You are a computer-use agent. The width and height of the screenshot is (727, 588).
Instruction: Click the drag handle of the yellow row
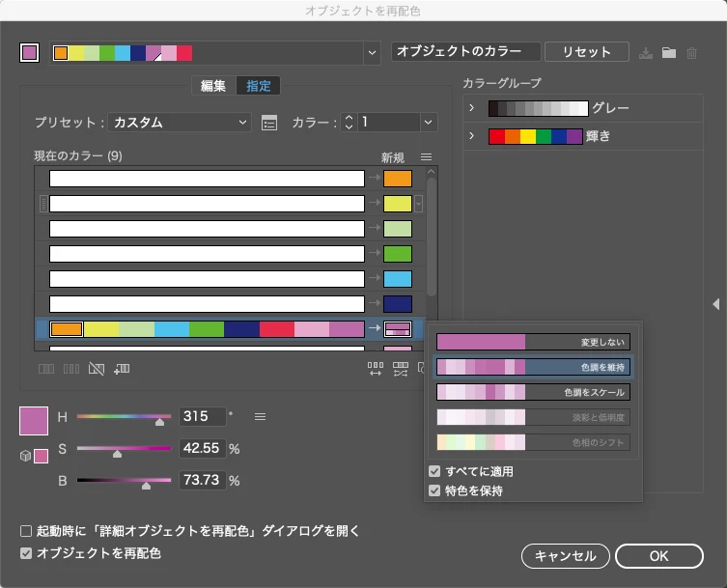pos(43,204)
